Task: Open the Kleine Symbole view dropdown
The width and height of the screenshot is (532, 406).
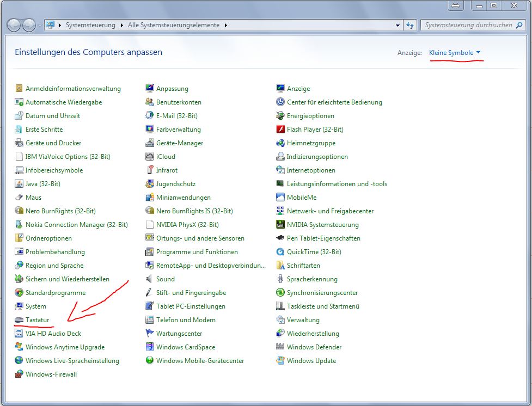Action: coord(455,53)
